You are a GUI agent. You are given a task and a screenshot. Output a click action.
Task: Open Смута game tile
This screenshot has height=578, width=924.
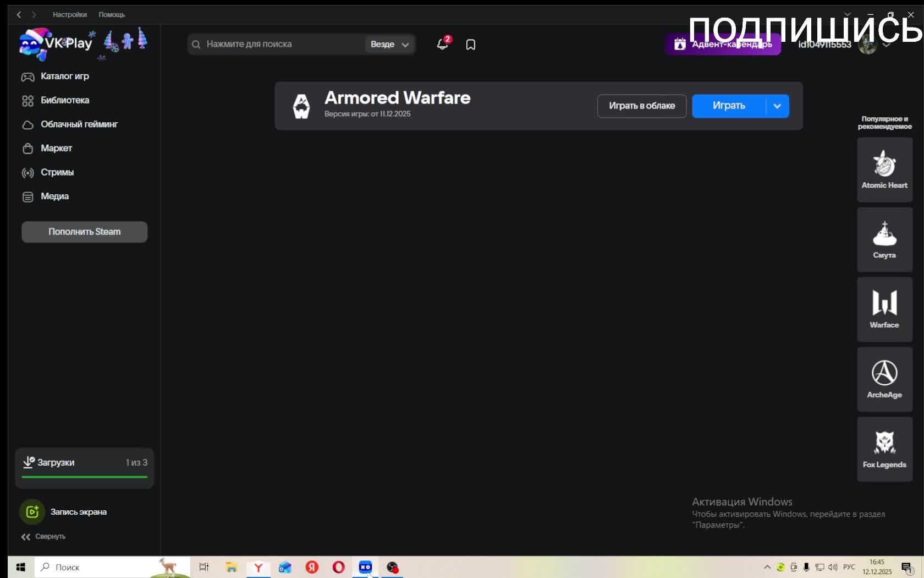884,239
